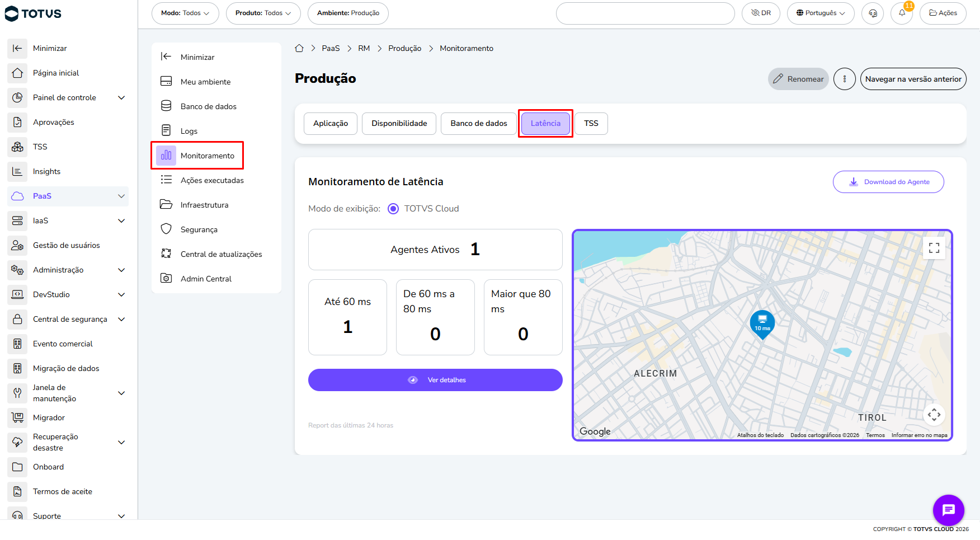
Task: Expand the Recuperação desastre chevron
Action: 121,442
